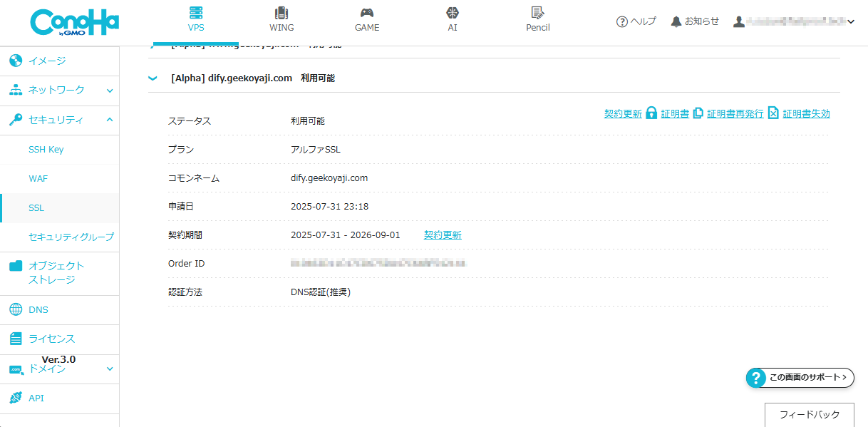Open この画面のサポート support button

[x=800, y=377]
